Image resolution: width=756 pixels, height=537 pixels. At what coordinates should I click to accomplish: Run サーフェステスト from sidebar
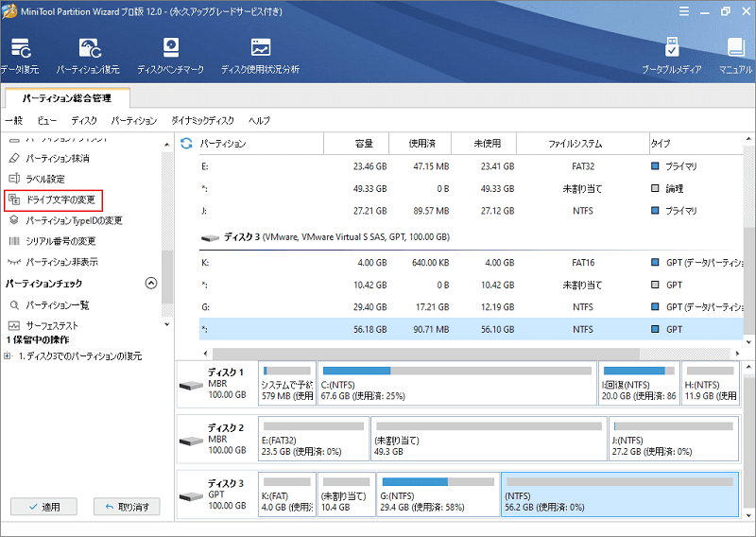[x=43, y=325]
